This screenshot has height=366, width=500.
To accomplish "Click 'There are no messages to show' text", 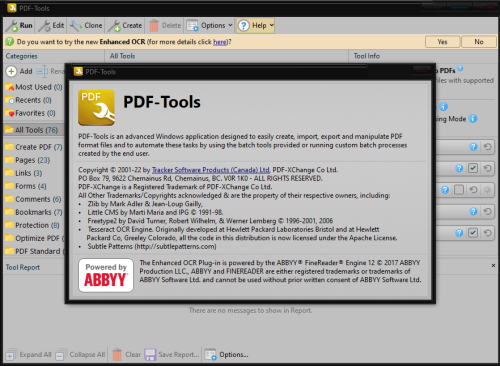I will (250, 311).
